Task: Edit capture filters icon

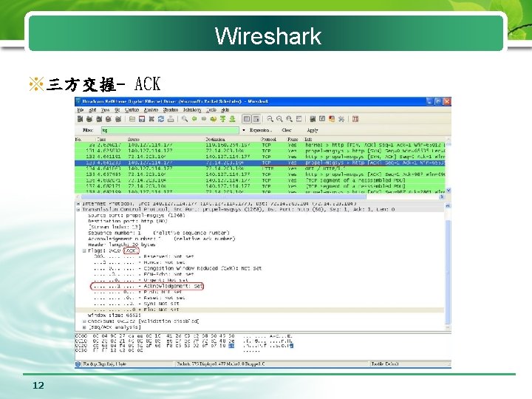Action: tap(313, 119)
